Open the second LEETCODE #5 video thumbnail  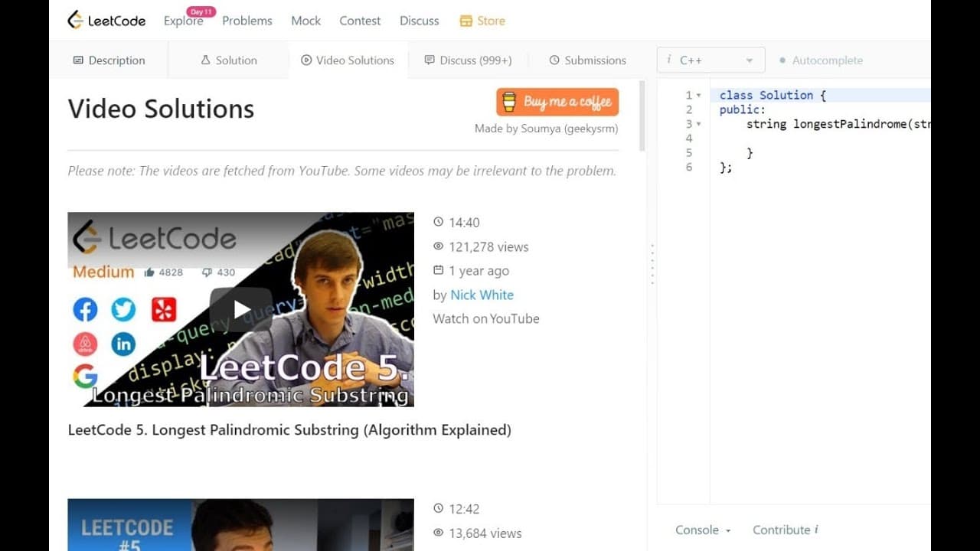click(x=241, y=525)
